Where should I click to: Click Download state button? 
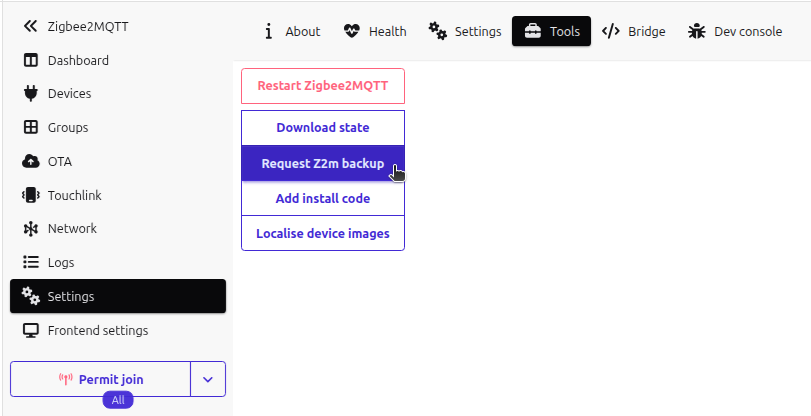[x=323, y=128]
